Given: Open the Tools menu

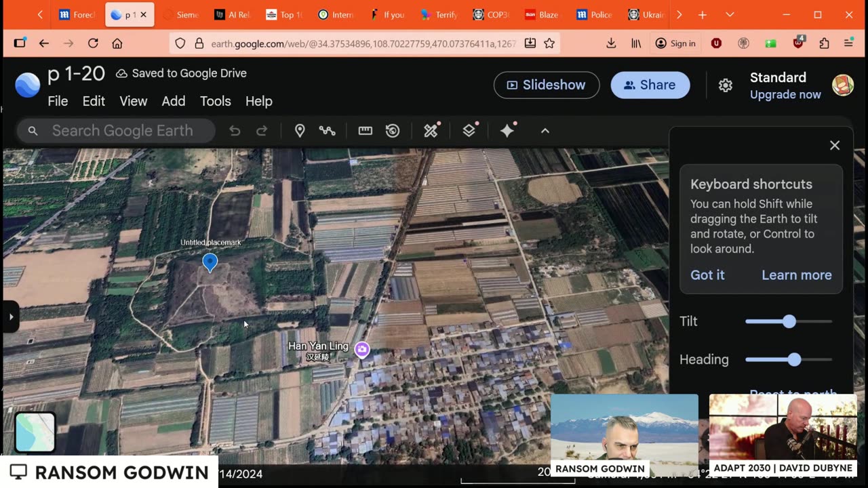Looking at the screenshot, I should pyautogui.click(x=216, y=101).
